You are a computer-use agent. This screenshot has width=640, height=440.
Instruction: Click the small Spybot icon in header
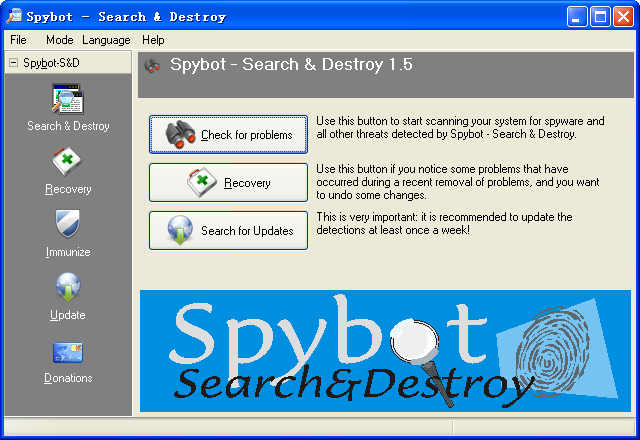pos(153,66)
